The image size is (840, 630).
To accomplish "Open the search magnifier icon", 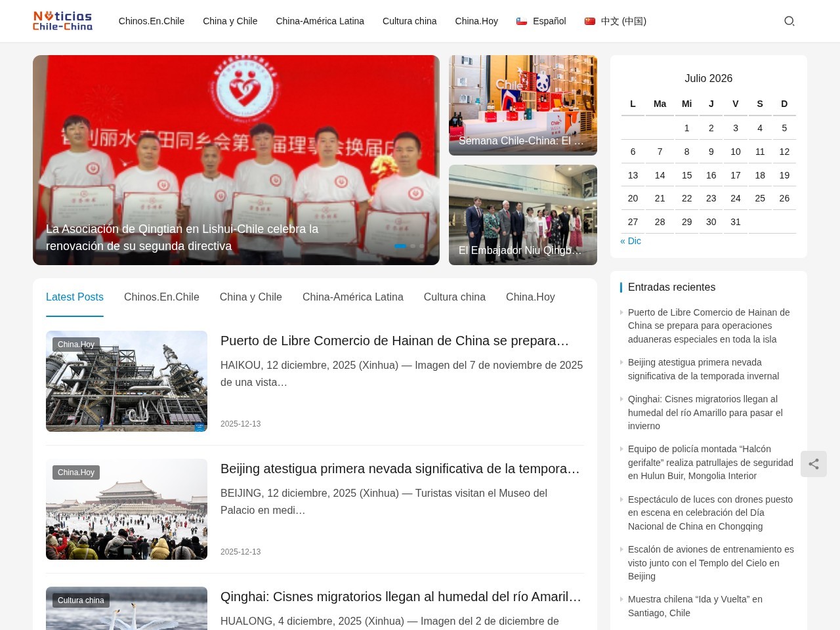I will pos(789,21).
